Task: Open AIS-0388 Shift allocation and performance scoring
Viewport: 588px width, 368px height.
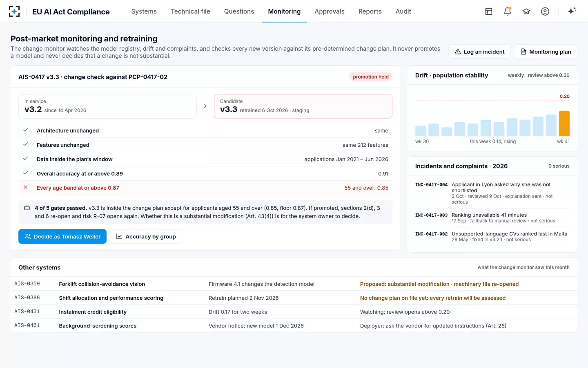Action: point(294,298)
